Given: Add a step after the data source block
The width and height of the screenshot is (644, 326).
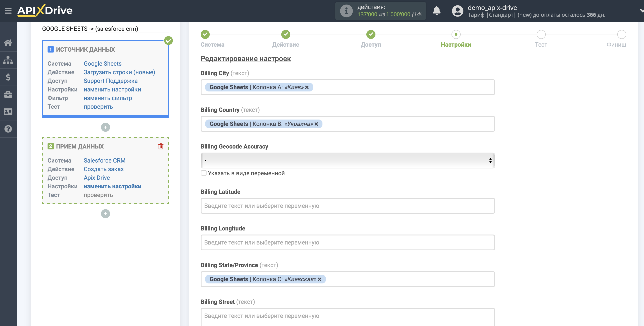Looking at the screenshot, I should coord(106,127).
